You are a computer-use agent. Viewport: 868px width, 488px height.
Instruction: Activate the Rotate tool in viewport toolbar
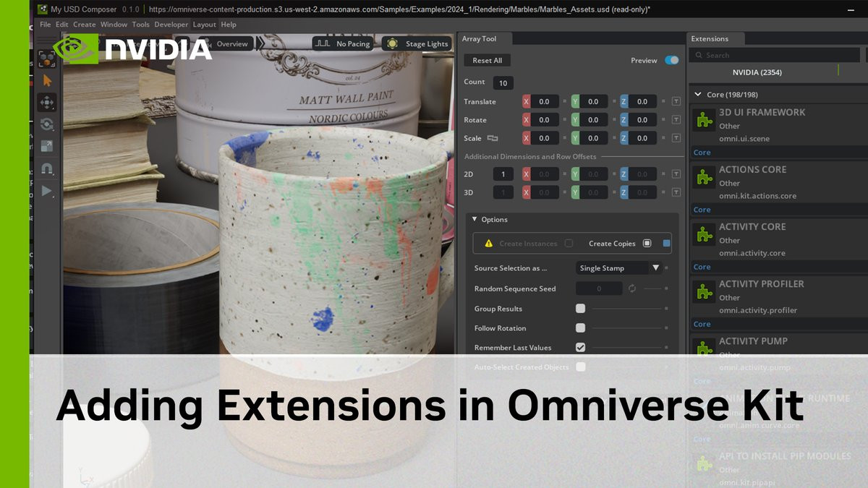pos(47,124)
